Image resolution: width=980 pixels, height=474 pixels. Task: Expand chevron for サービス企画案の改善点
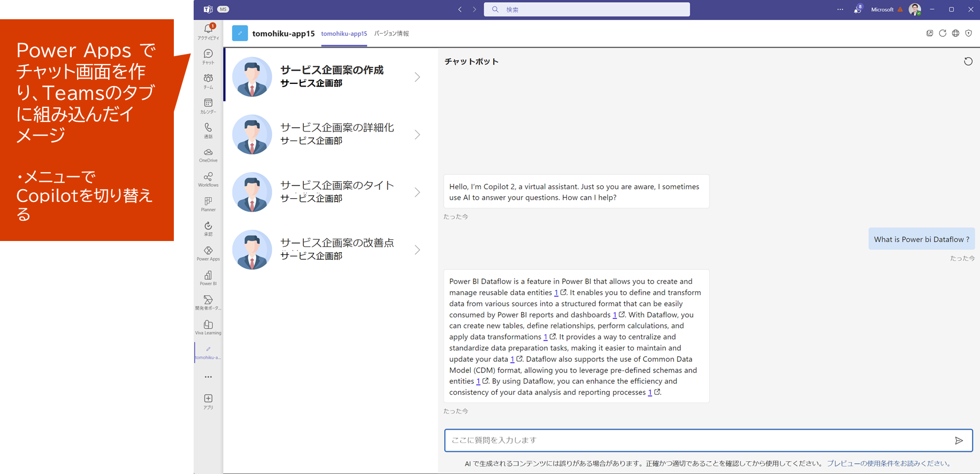[x=417, y=250]
